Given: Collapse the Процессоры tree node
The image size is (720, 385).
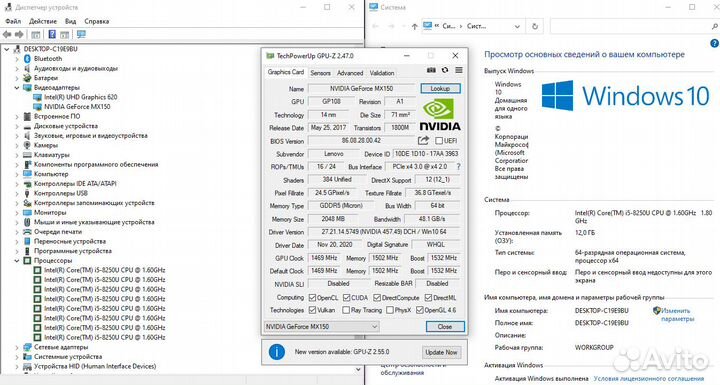Looking at the screenshot, I should click(17, 260).
